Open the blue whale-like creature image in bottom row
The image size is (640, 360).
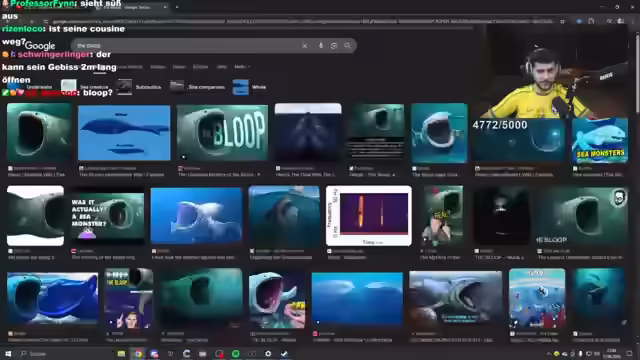point(53,298)
